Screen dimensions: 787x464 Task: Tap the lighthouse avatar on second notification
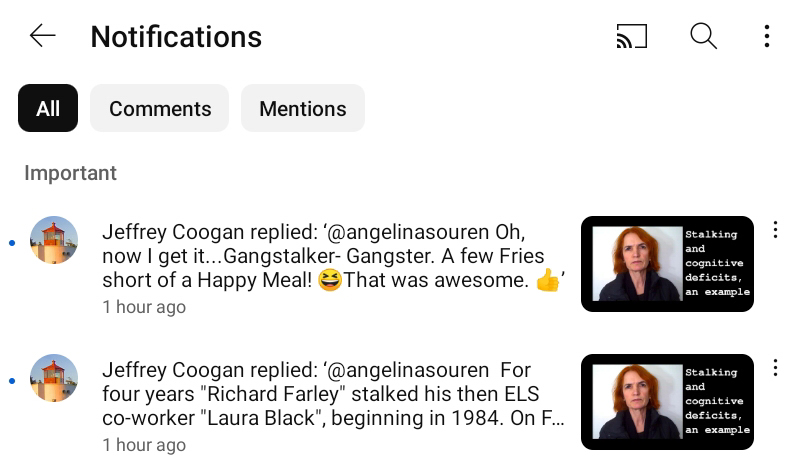pos(54,378)
